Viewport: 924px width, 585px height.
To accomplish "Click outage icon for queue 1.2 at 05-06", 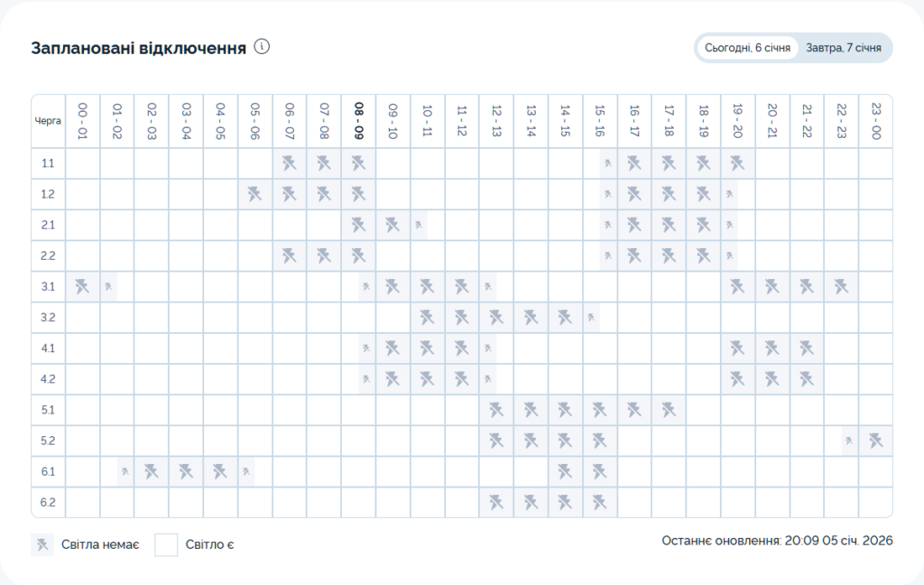I will (x=255, y=194).
